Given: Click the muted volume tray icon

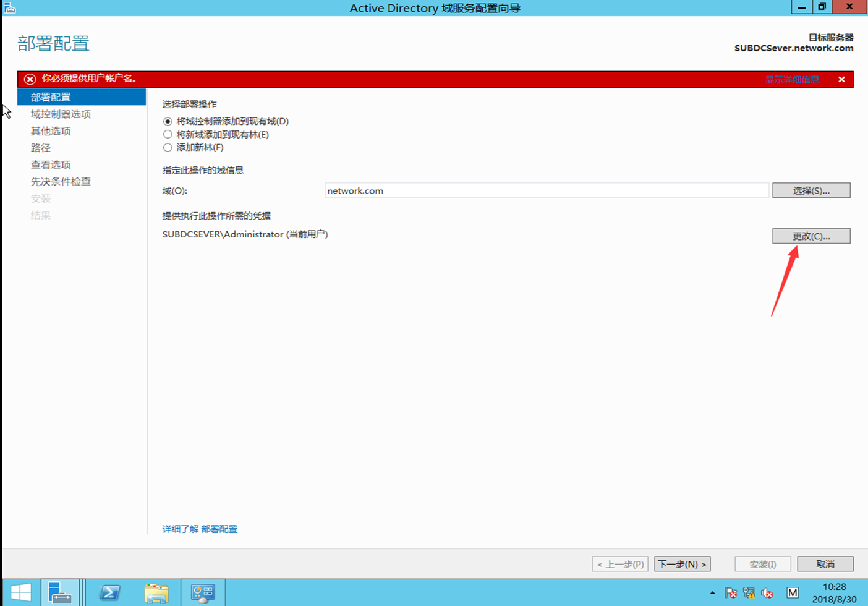Looking at the screenshot, I should click(767, 593).
